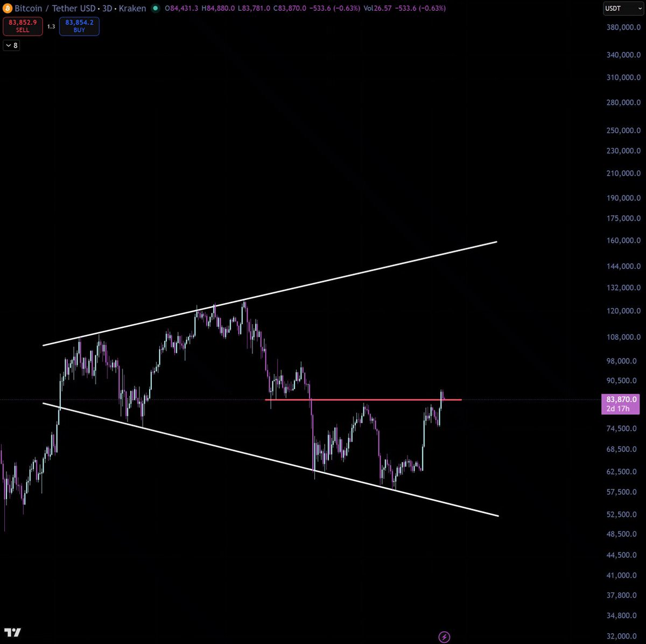646x644 pixels.
Task: Open the USDT currency dropdown
Action: pyautogui.click(x=623, y=9)
